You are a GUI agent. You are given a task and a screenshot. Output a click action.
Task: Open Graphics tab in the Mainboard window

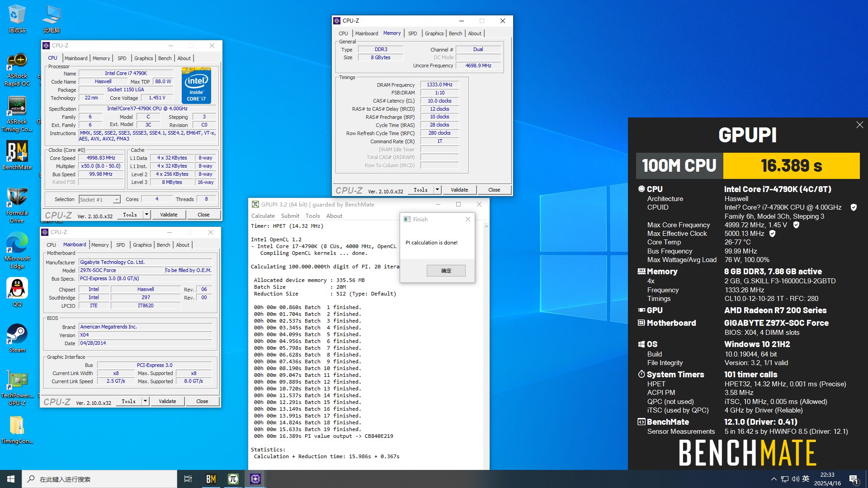click(x=142, y=245)
